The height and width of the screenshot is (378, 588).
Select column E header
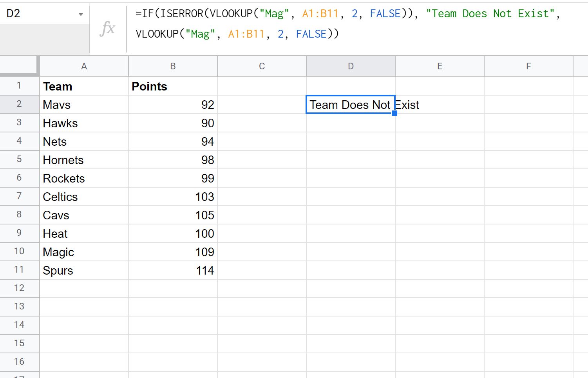440,66
